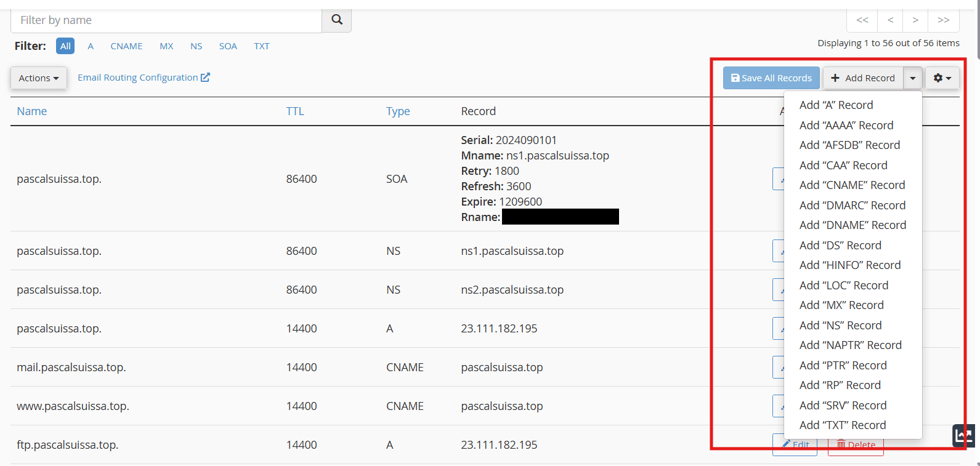Go to the next page (>)
Viewport: 980px width, 466px height.
(x=915, y=20)
